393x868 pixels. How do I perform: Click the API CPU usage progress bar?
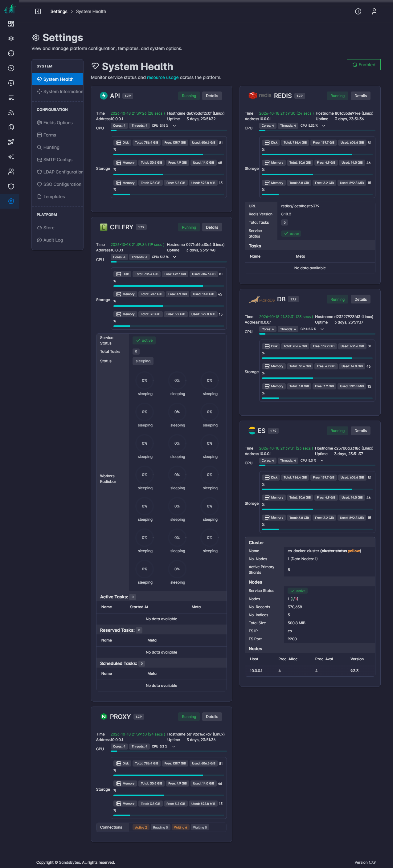(x=169, y=130)
